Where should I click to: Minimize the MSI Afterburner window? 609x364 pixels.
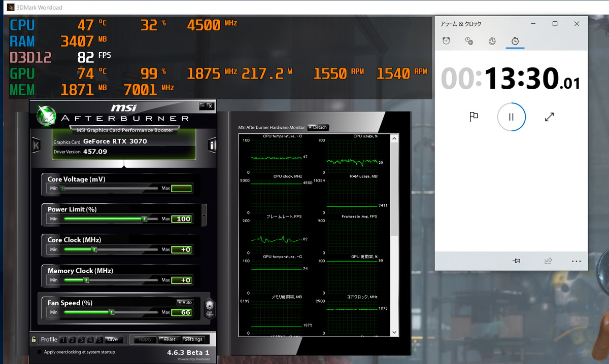202,106
